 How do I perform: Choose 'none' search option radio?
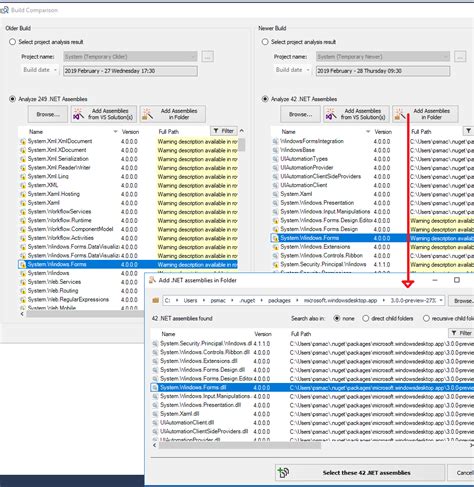337,318
